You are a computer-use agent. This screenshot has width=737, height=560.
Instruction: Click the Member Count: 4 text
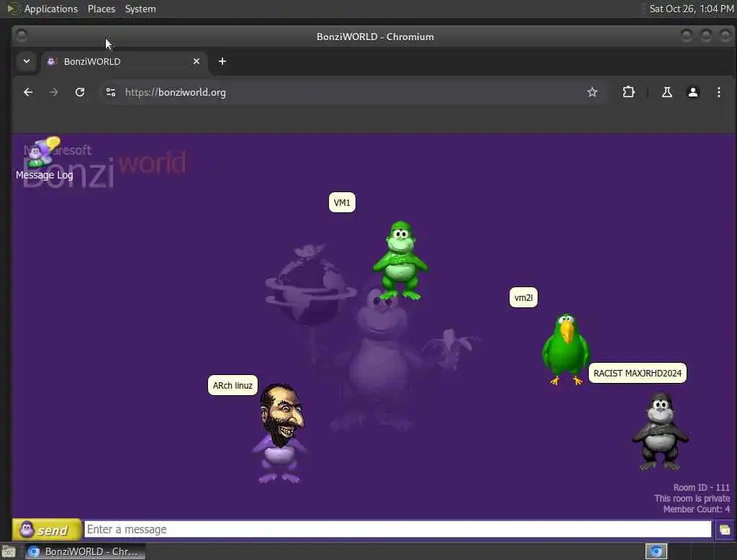[697, 509]
